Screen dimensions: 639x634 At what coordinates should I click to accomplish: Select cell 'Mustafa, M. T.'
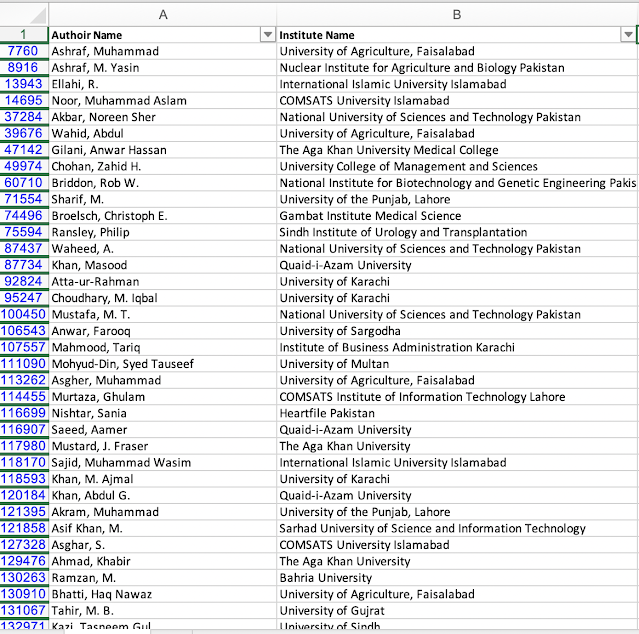point(162,315)
